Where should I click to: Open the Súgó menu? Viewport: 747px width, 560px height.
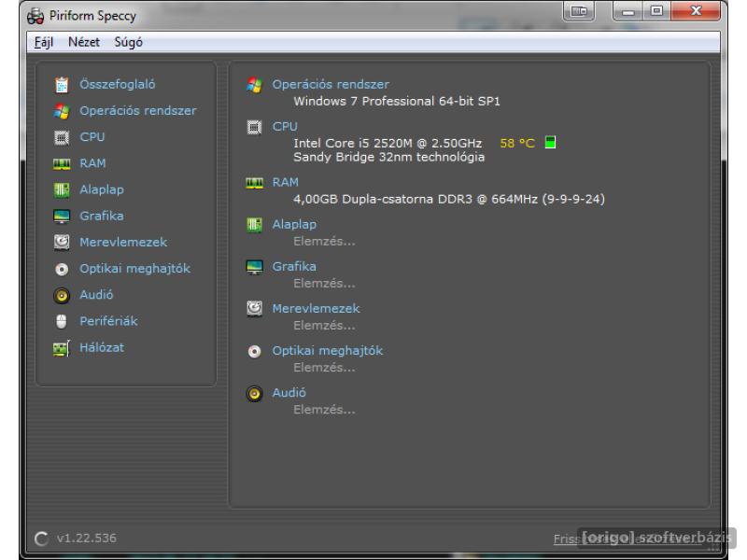click(129, 42)
